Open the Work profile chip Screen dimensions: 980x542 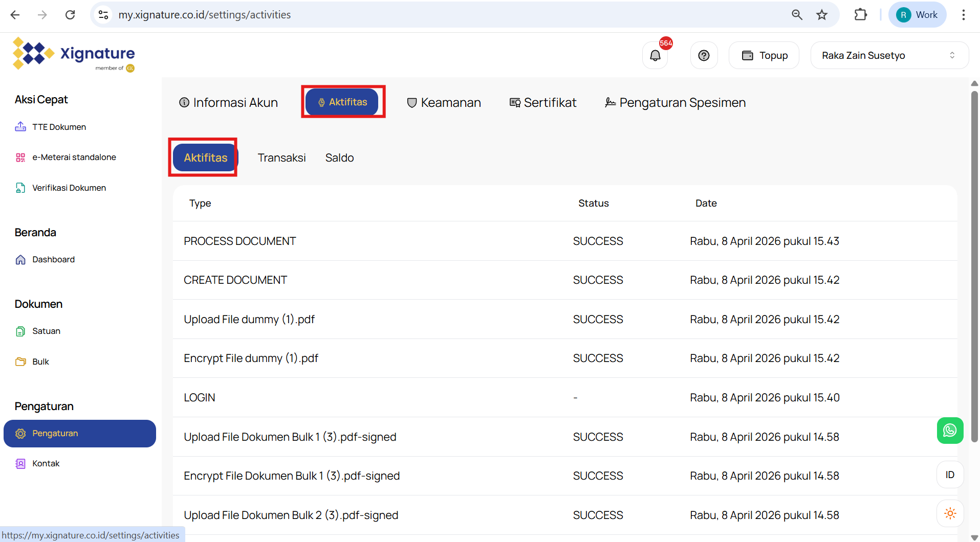tap(918, 15)
